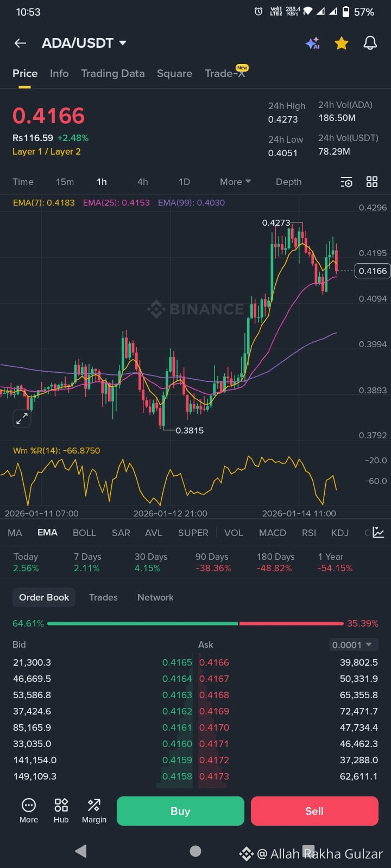Select the Time chart interval

(23, 182)
